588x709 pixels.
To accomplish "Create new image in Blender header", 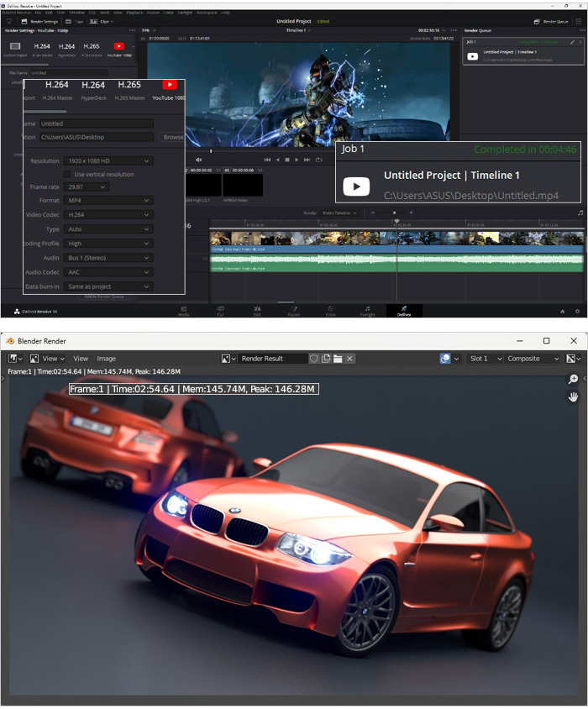I will coord(326,359).
